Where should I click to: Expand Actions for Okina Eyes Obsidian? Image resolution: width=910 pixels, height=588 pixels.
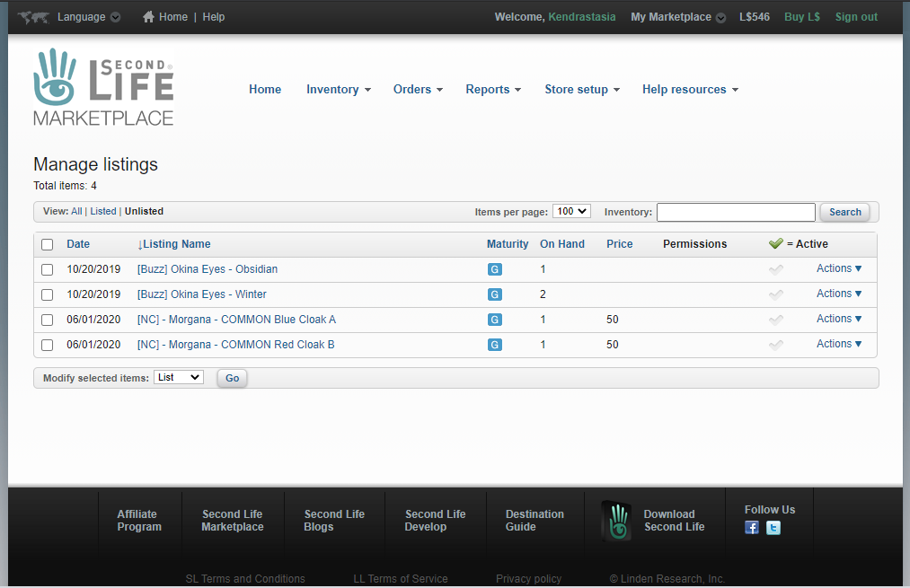(x=839, y=268)
